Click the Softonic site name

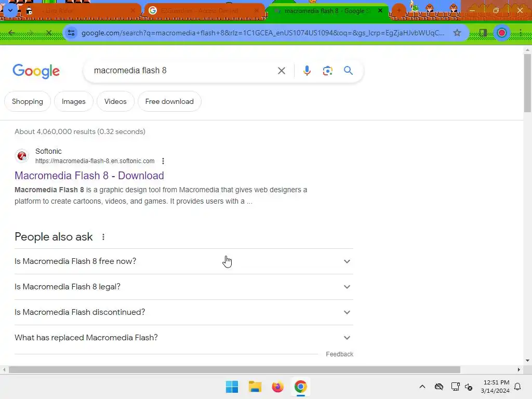click(x=48, y=151)
